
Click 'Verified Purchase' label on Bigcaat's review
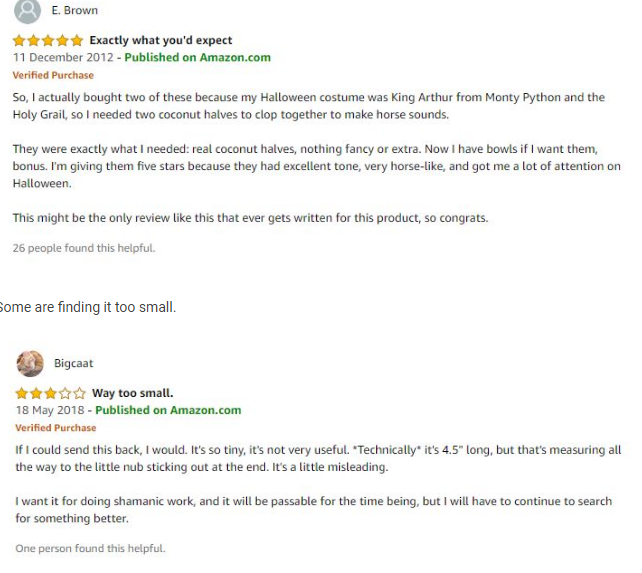click(x=56, y=428)
